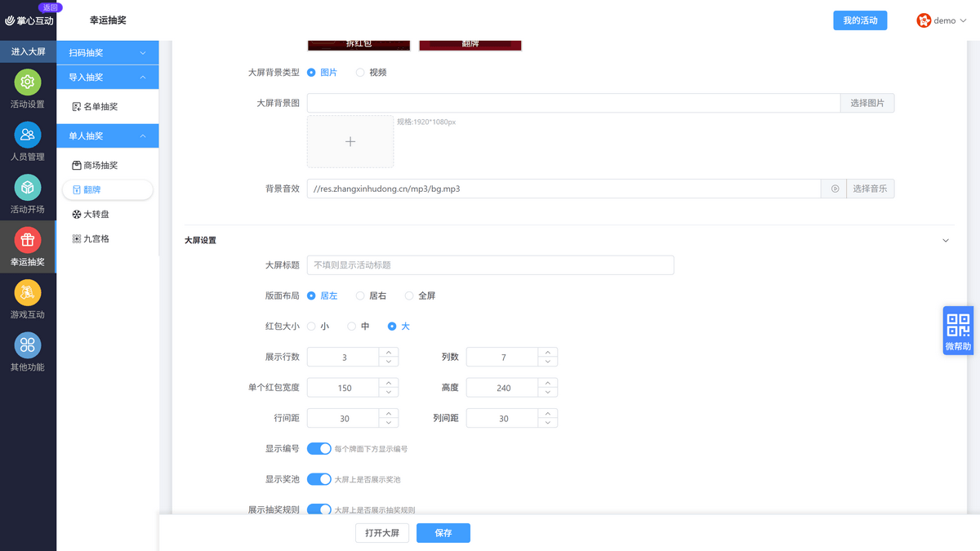Select 居右 layout option
Image resolution: width=980 pixels, height=551 pixels.
click(x=360, y=295)
